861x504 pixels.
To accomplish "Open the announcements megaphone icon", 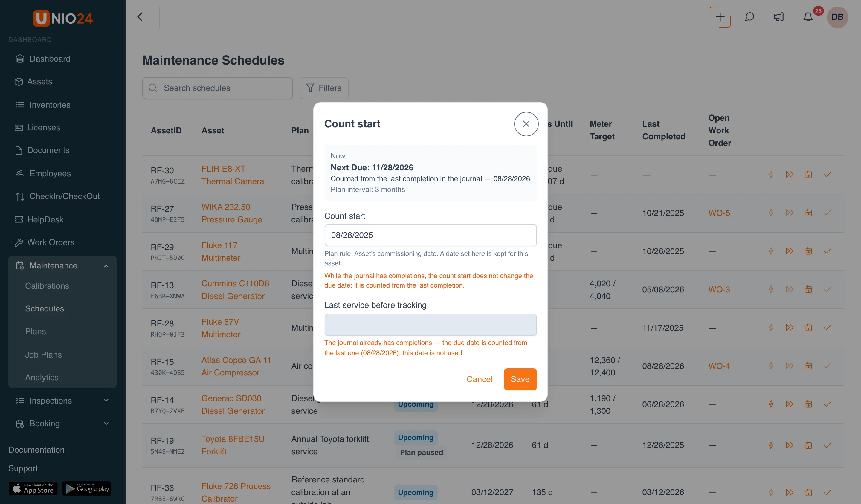I will 779,17.
